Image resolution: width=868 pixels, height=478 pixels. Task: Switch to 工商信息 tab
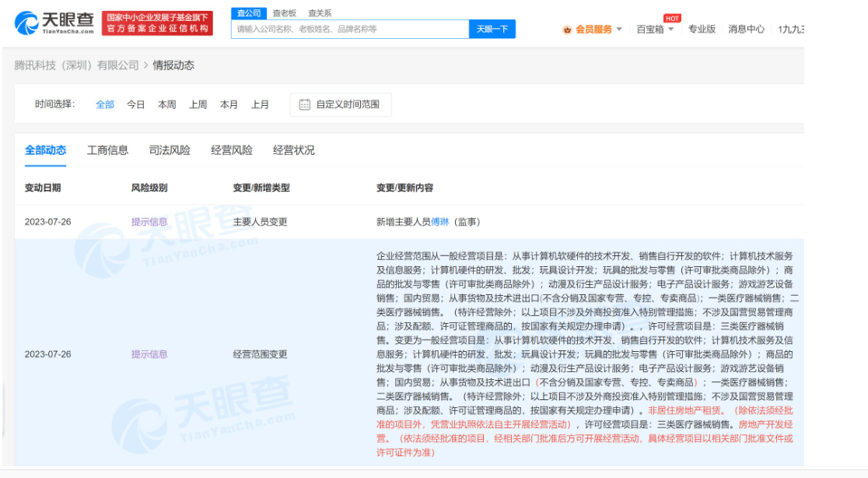click(107, 151)
